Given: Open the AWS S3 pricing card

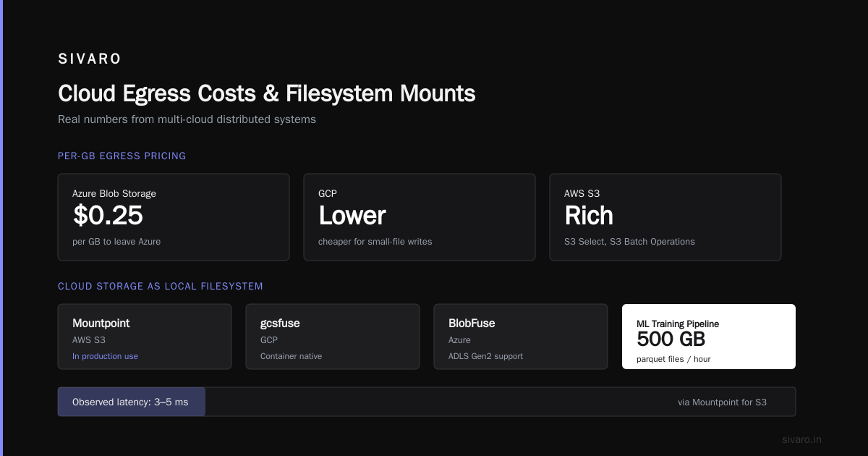Looking at the screenshot, I should pos(665,217).
